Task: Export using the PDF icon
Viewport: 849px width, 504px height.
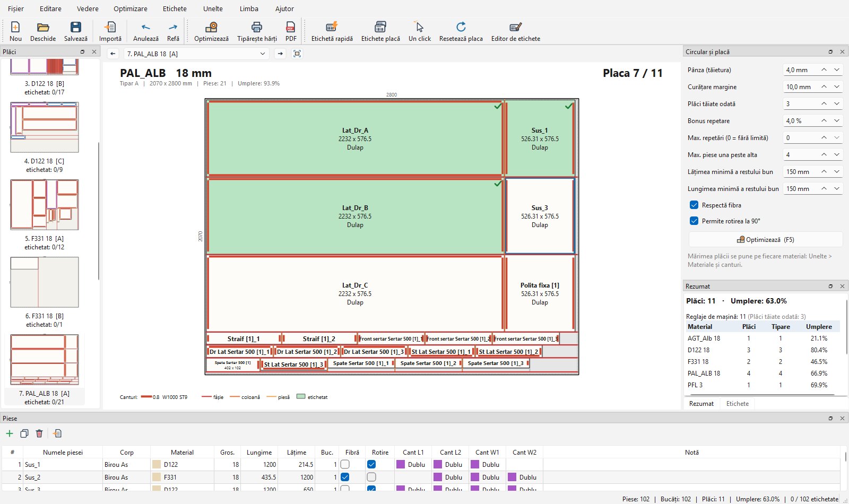Action: click(x=291, y=27)
